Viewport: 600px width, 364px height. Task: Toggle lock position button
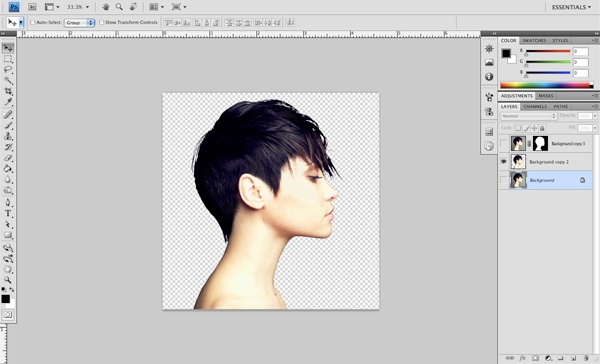coord(534,128)
